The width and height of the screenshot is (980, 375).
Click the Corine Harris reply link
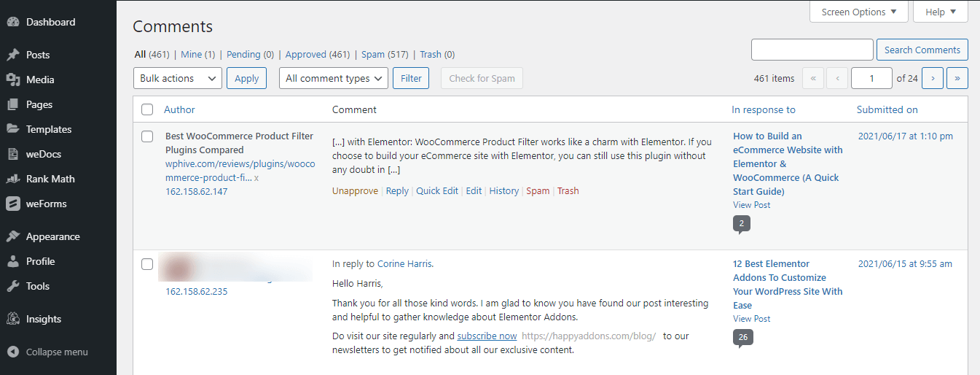click(x=404, y=264)
